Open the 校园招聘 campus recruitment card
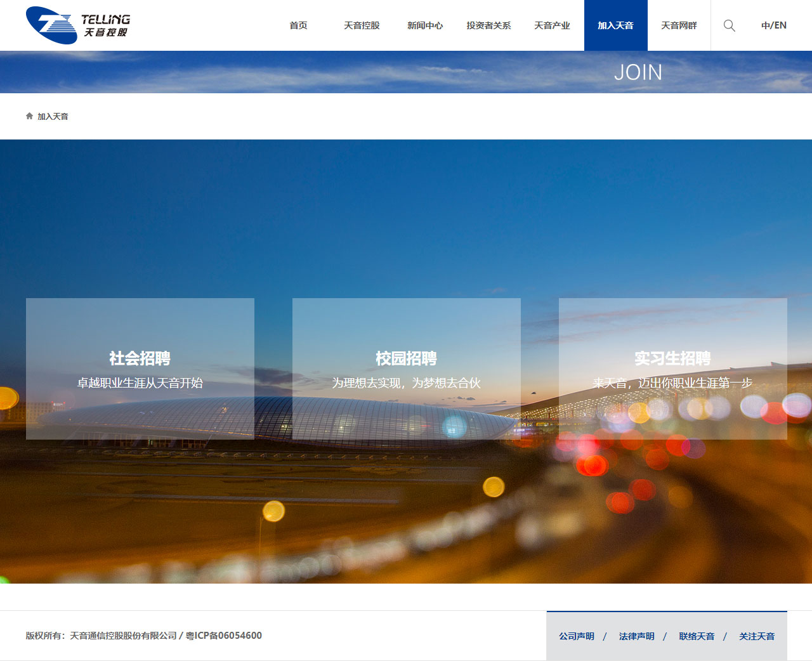 point(406,369)
